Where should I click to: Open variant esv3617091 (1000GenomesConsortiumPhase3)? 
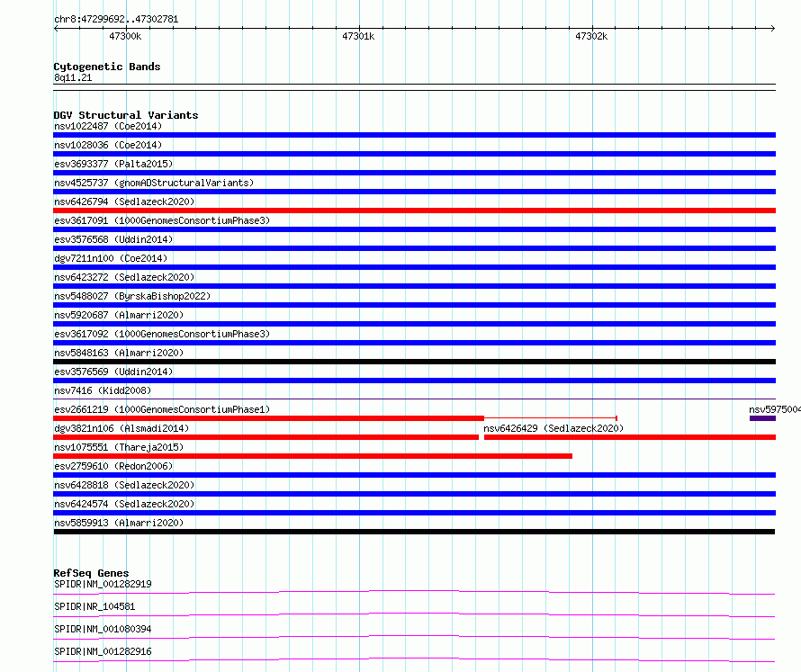162,220
